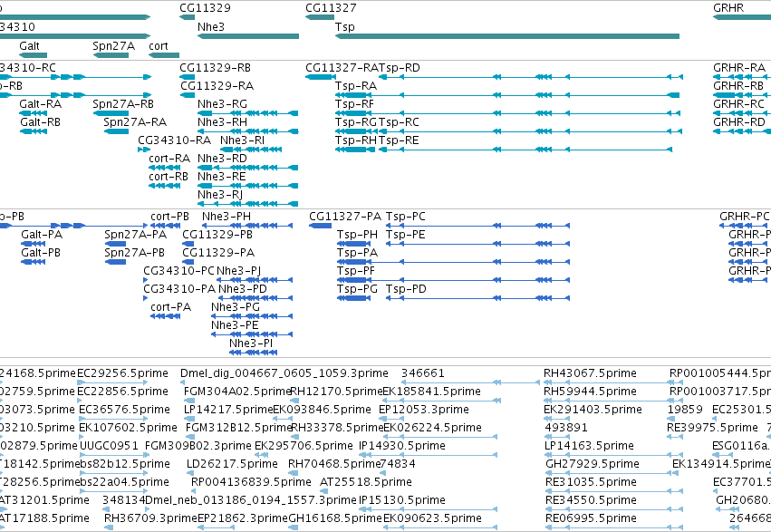Viewport: 771px width, 532px height.
Task: Click the CG34310-RA transcript label
Action: (x=175, y=140)
